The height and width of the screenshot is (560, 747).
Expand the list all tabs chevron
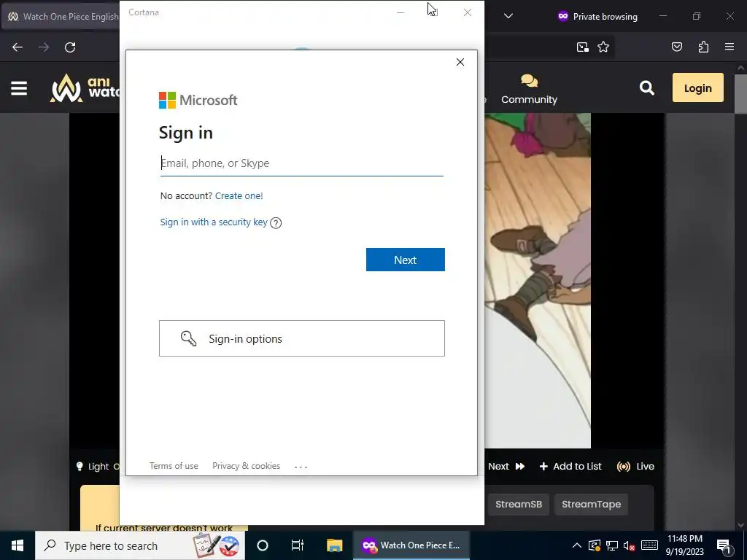508,16
